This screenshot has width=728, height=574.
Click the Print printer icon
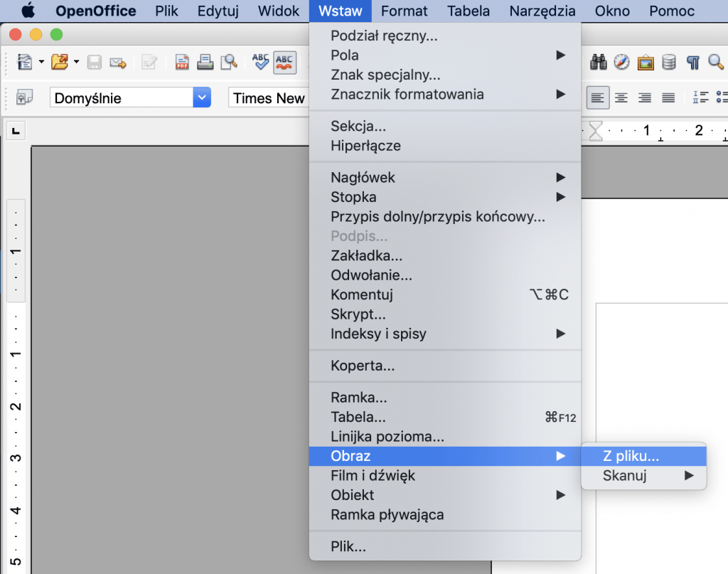[205, 62]
